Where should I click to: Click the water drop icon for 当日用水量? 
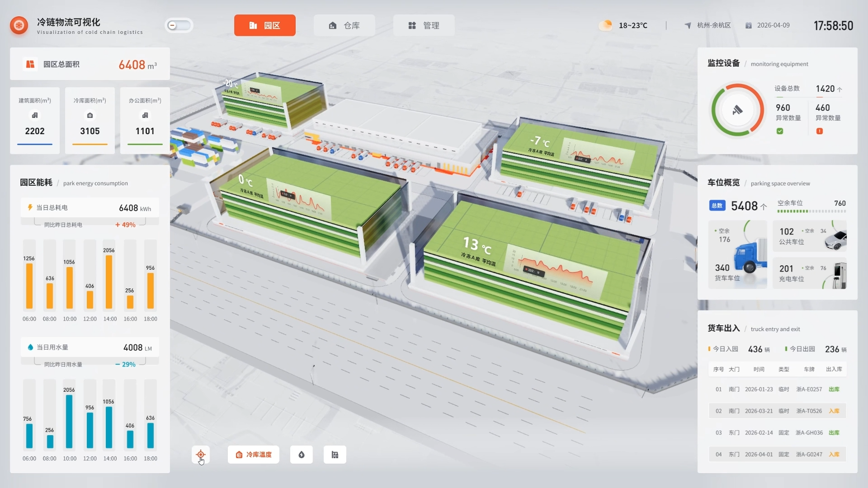tap(30, 347)
